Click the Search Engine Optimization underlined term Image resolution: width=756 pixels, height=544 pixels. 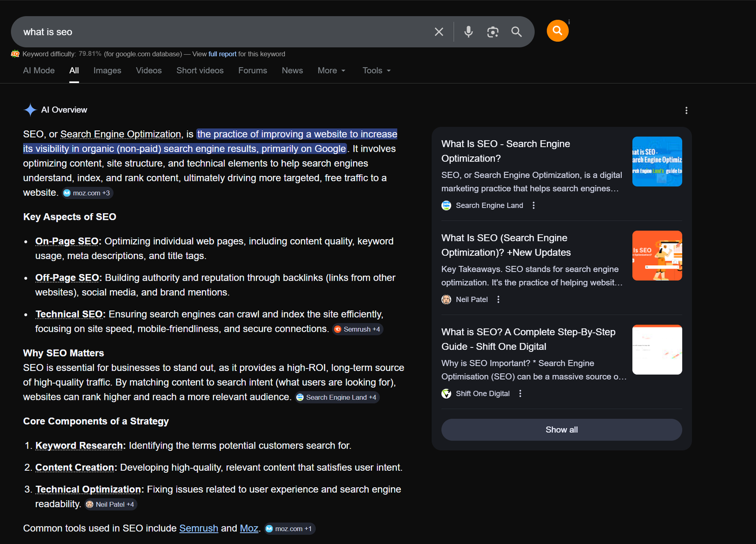[x=120, y=134]
